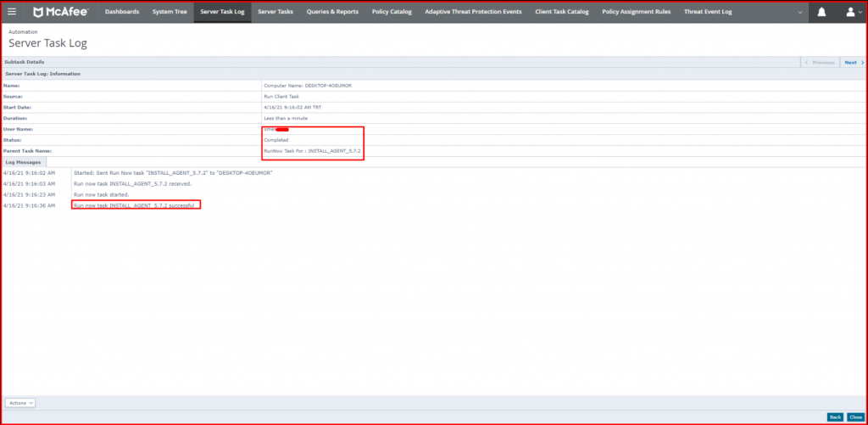Click the Next subtask button
The height and width of the screenshot is (425, 868).
[854, 62]
